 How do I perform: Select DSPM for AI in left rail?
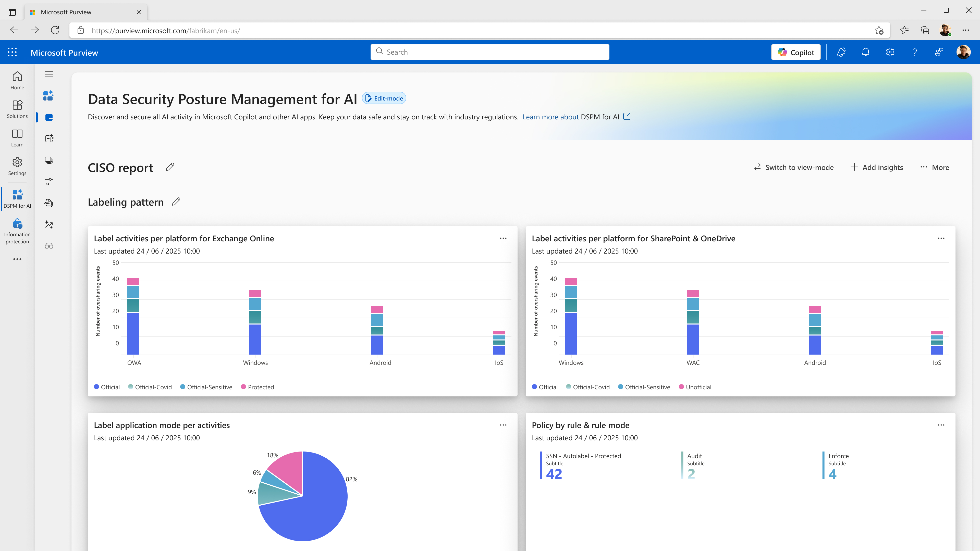click(17, 198)
